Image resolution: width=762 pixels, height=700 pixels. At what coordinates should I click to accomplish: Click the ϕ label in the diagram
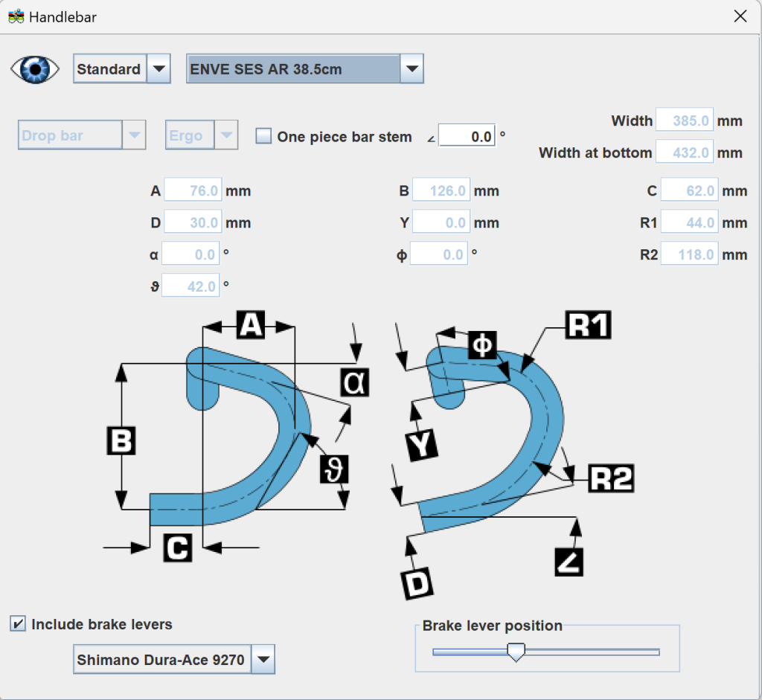[482, 345]
